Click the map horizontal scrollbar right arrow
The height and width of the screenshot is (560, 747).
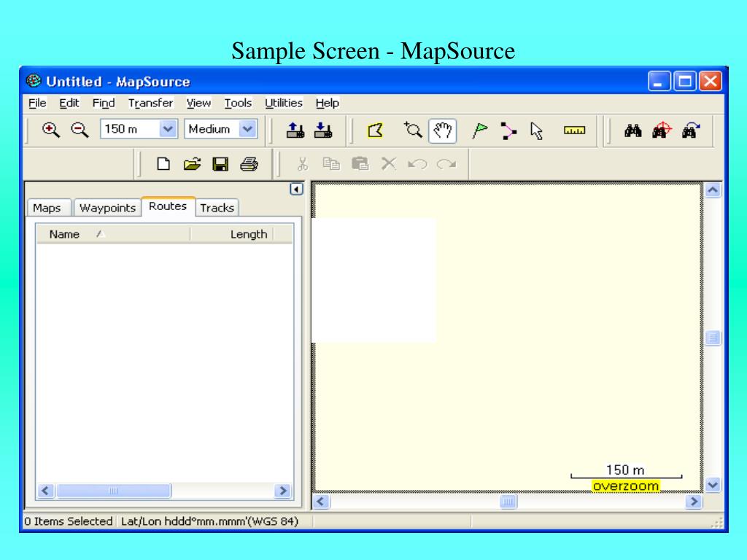694,502
